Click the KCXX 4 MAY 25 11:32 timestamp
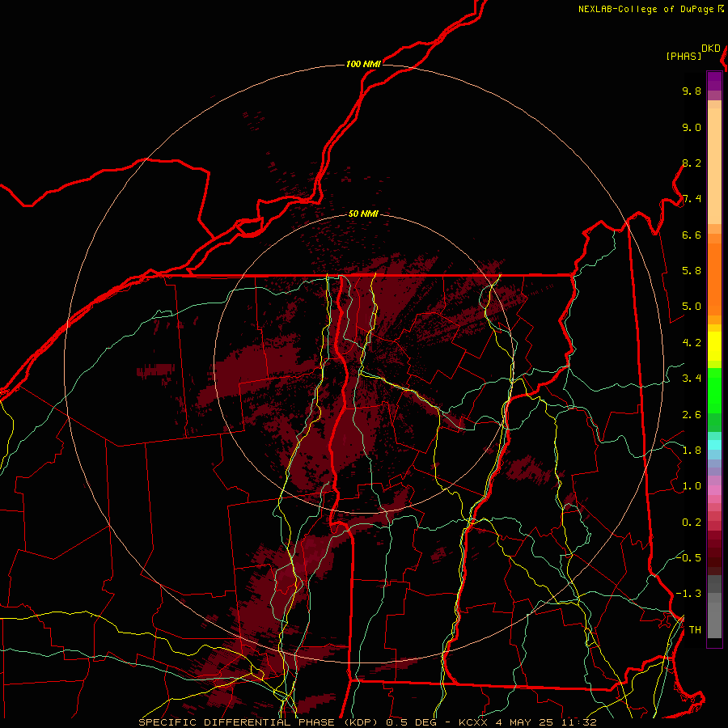This screenshot has width=728, height=728. point(527,722)
